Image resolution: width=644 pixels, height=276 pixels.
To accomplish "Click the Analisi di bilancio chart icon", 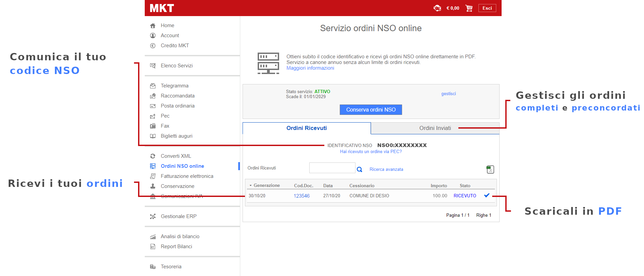I will coord(153,236).
